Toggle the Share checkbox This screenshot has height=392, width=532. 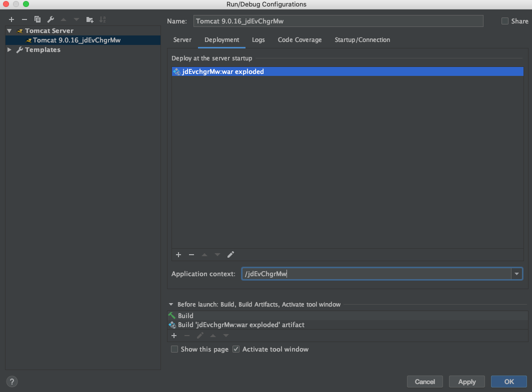(x=505, y=21)
